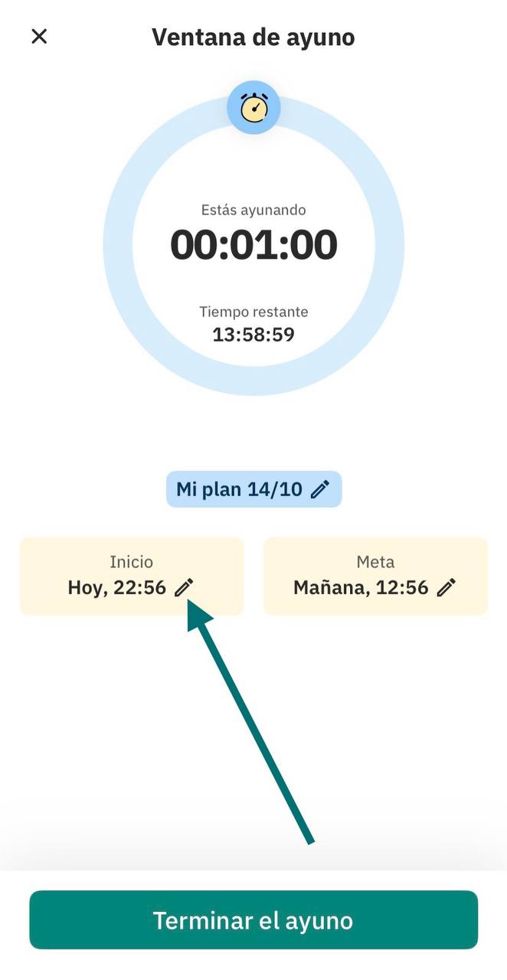
Task: Close the Ventana de ayuno screen
Action: tap(39, 36)
